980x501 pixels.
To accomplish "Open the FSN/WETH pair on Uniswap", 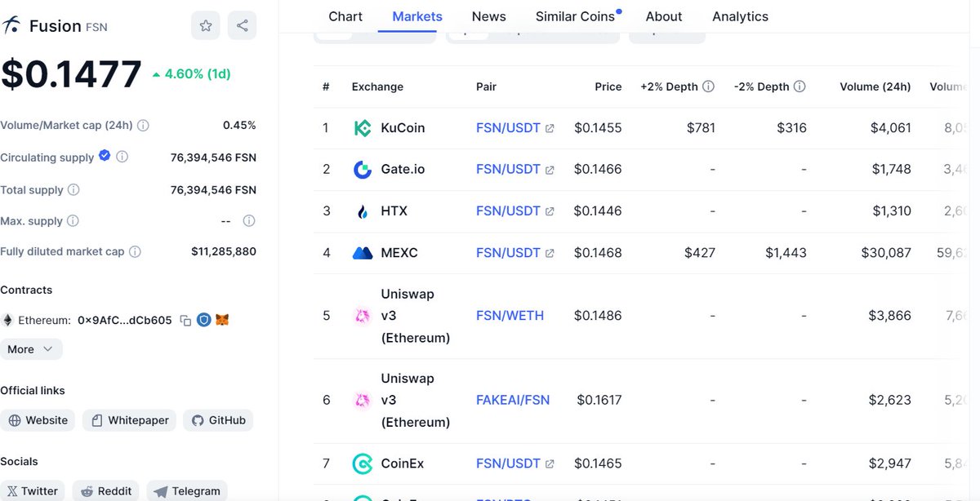I will (x=510, y=316).
